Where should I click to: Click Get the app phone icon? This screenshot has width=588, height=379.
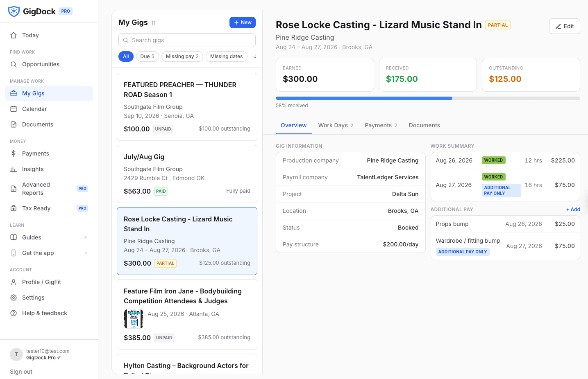[14, 253]
